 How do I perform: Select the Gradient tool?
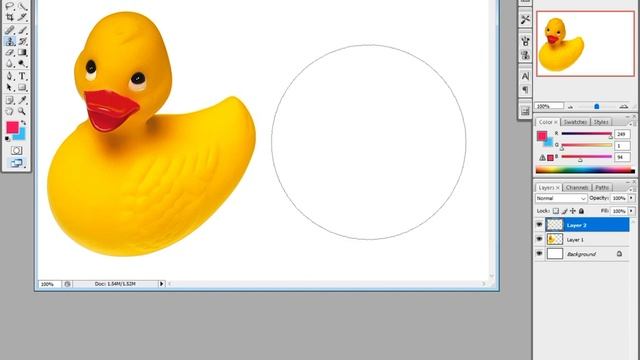22,52
